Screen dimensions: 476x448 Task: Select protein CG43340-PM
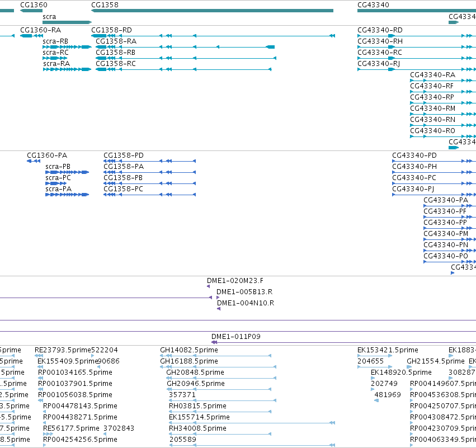[446, 234]
